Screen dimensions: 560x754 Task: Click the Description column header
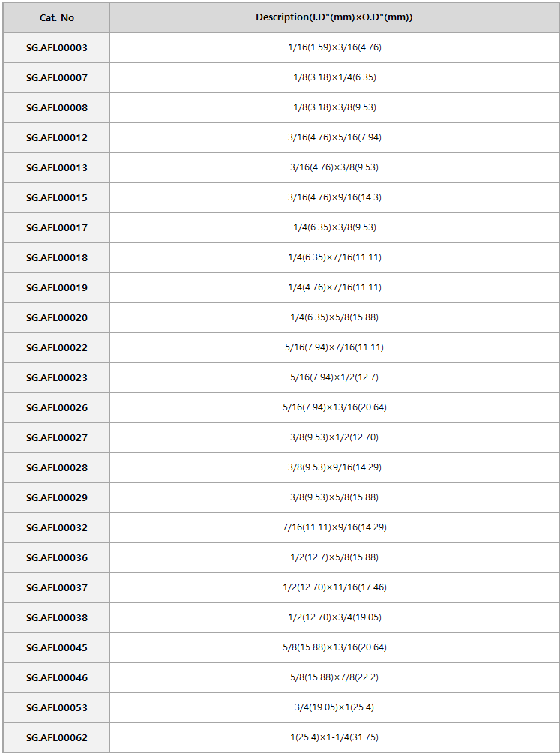coord(334,17)
